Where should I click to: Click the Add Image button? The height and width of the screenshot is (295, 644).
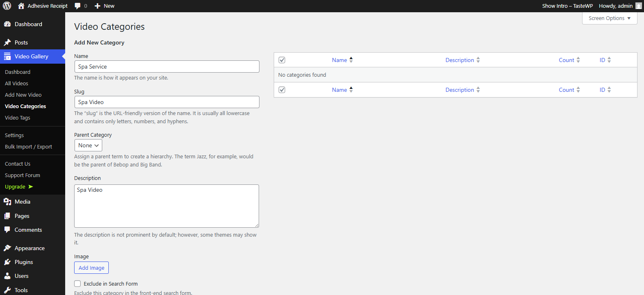pyautogui.click(x=91, y=268)
